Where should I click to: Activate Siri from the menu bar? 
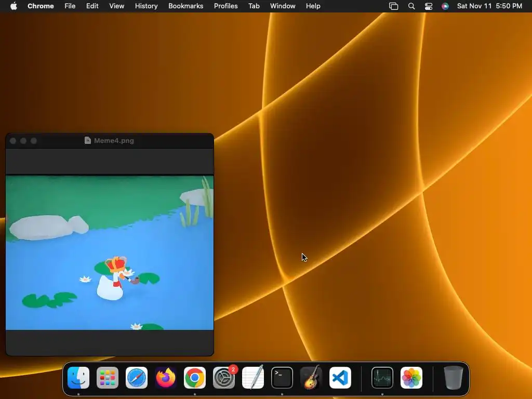(445, 6)
